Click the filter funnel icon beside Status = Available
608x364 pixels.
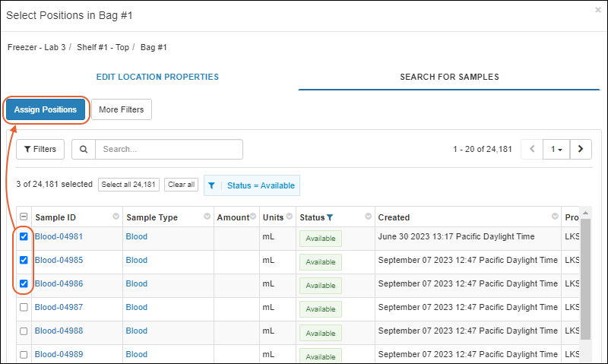[x=212, y=185]
